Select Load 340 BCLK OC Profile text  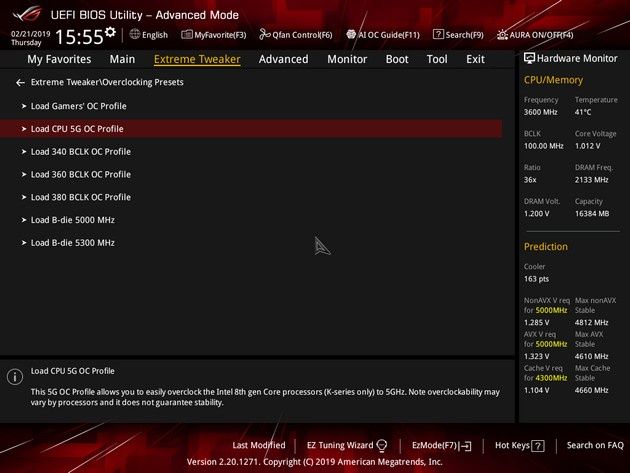[x=81, y=152]
